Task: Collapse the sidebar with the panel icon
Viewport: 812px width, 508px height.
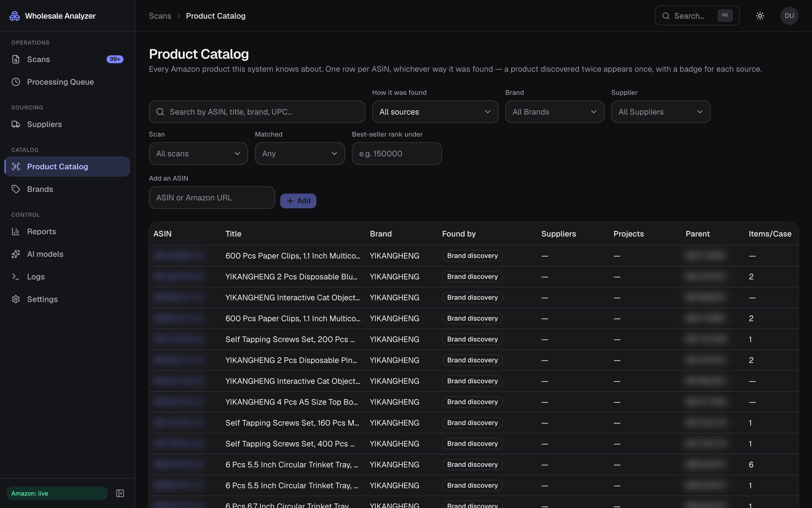Action: click(x=120, y=493)
